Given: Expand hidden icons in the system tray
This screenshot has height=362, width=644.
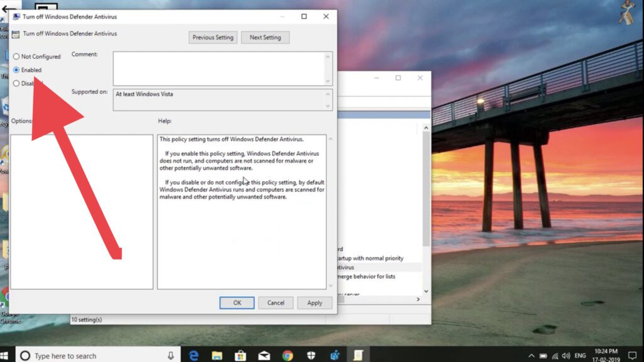Looking at the screenshot, I should [x=531, y=354].
